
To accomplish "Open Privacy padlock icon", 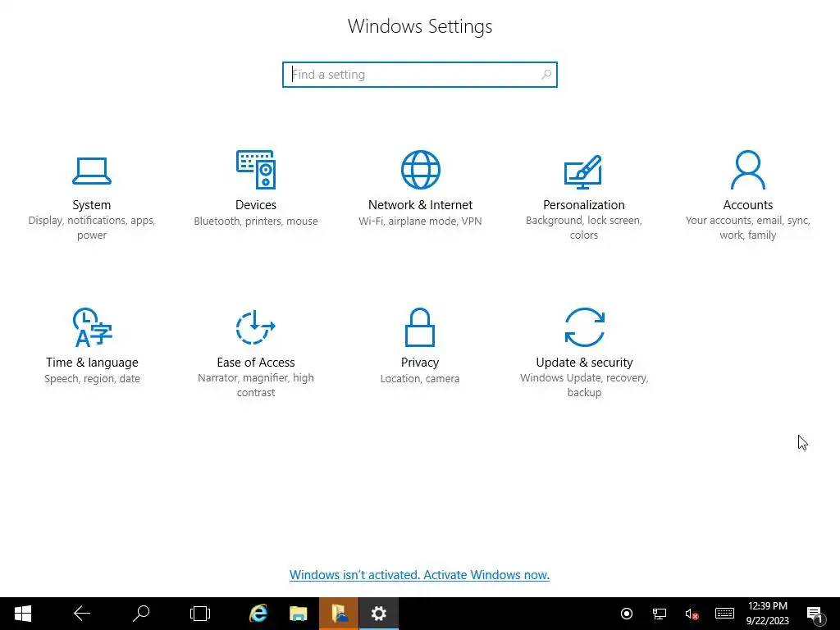I will [x=420, y=327].
